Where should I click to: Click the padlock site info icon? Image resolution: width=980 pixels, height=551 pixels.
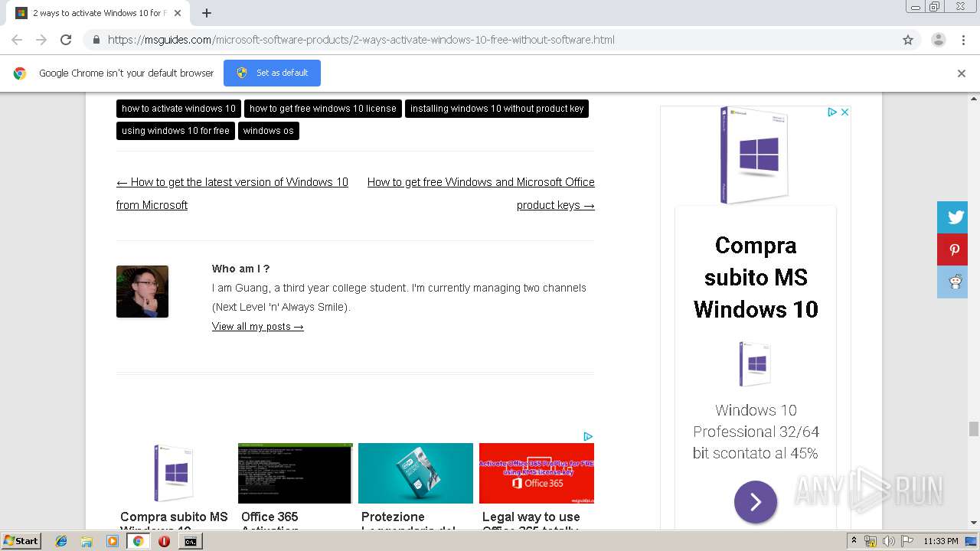[x=96, y=40]
